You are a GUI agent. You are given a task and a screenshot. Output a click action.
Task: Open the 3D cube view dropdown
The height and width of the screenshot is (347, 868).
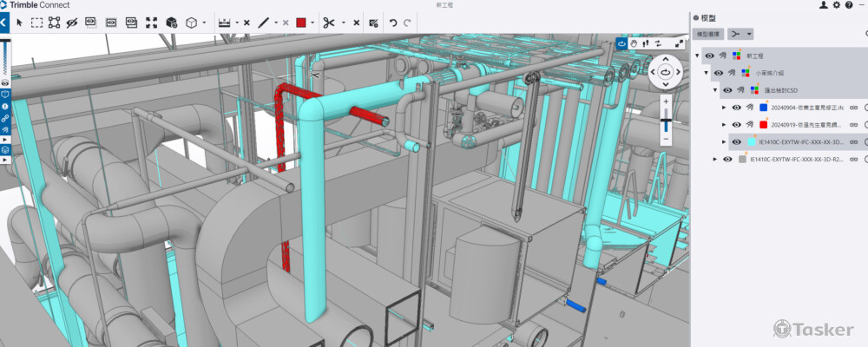point(204,23)
